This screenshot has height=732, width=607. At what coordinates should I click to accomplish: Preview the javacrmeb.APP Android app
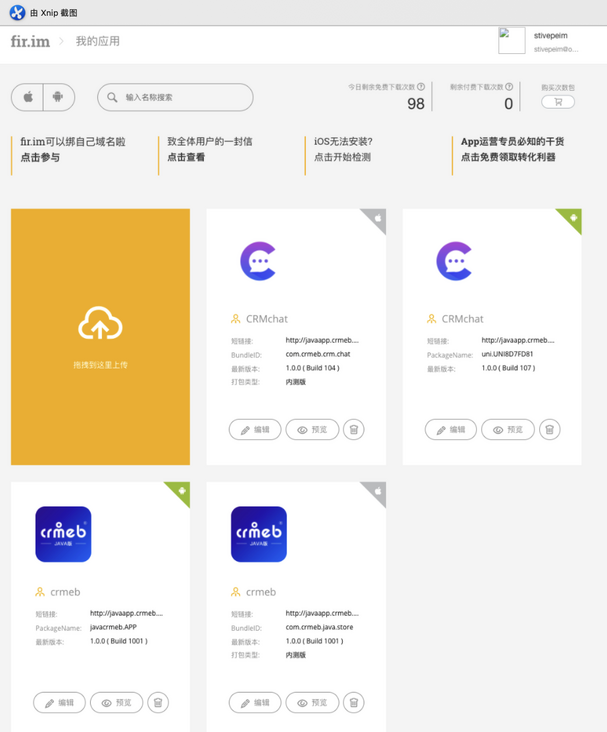tap(116, 703)
